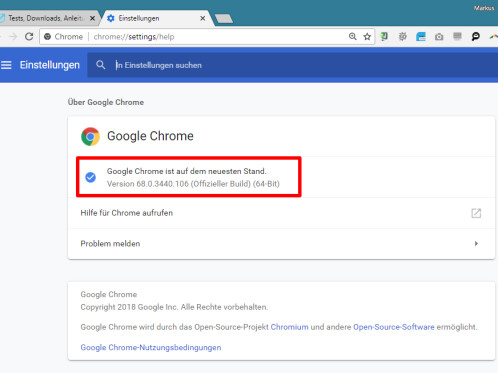Click the Version 68.0.3440.106 text
This screenshot has width=498, height=373.
(193, 184)
